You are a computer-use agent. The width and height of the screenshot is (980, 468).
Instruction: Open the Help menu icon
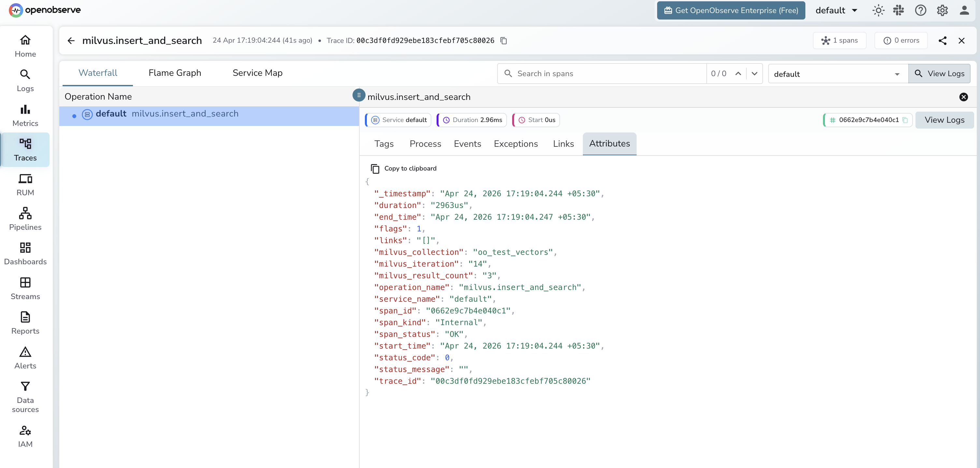coord(920,10)
